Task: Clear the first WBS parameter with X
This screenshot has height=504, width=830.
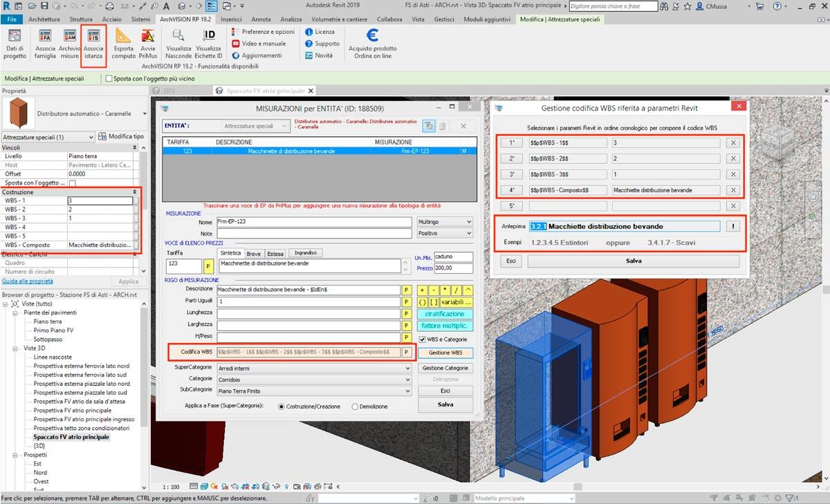Action: pos(733,142)
